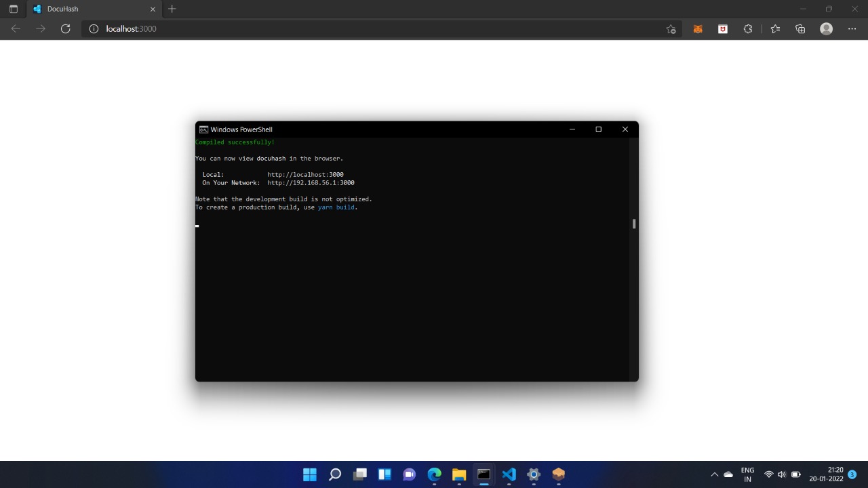Viewport: 868px width, 488px height.
Task: Open a new browser tab
Action: click(172, 9)
